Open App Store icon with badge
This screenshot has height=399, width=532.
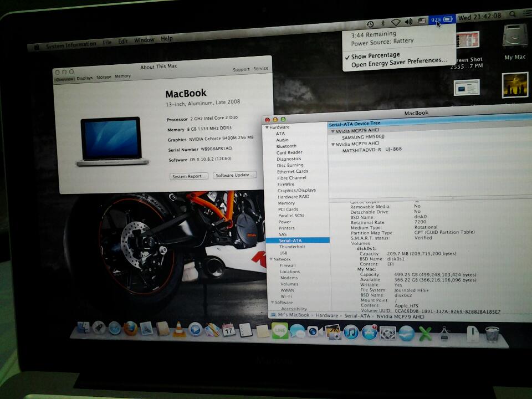(369, 332)
